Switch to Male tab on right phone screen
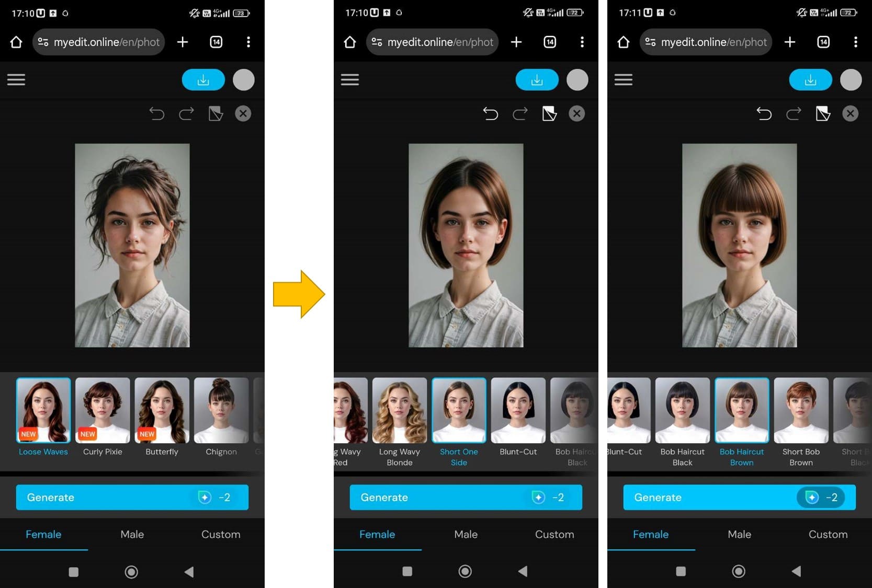 pyautogui.click(x=740, y=534)
